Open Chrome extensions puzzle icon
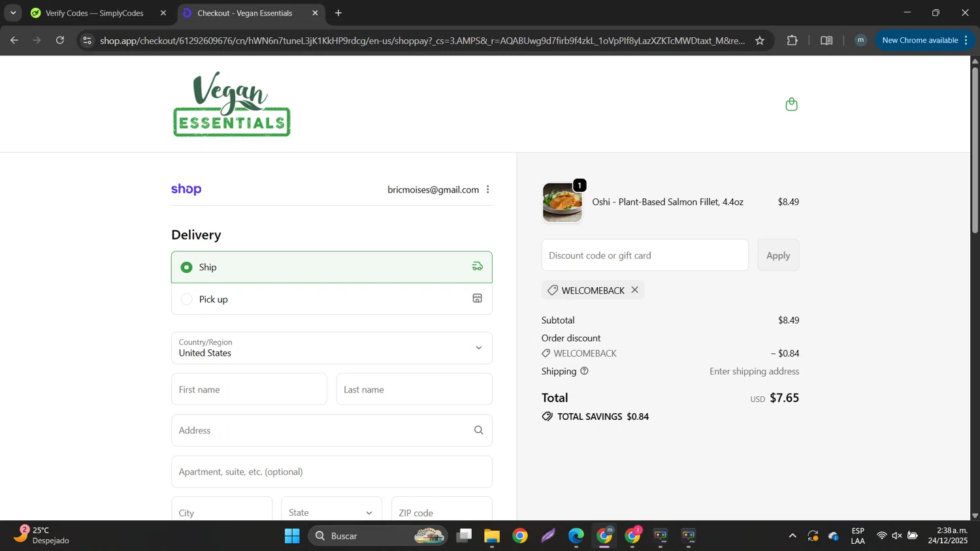980x551 pixels. point(792,40)
